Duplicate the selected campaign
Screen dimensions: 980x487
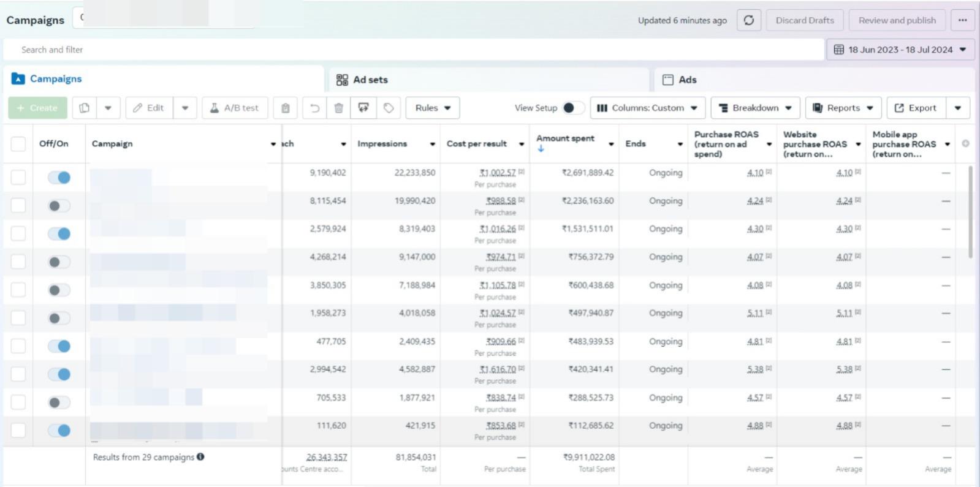[85, 108]
